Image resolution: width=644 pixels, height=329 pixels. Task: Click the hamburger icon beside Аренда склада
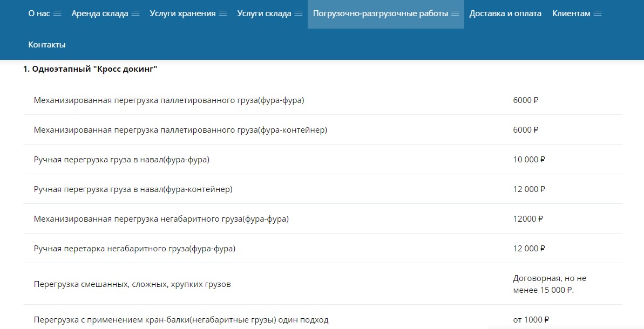click(135, 13)
